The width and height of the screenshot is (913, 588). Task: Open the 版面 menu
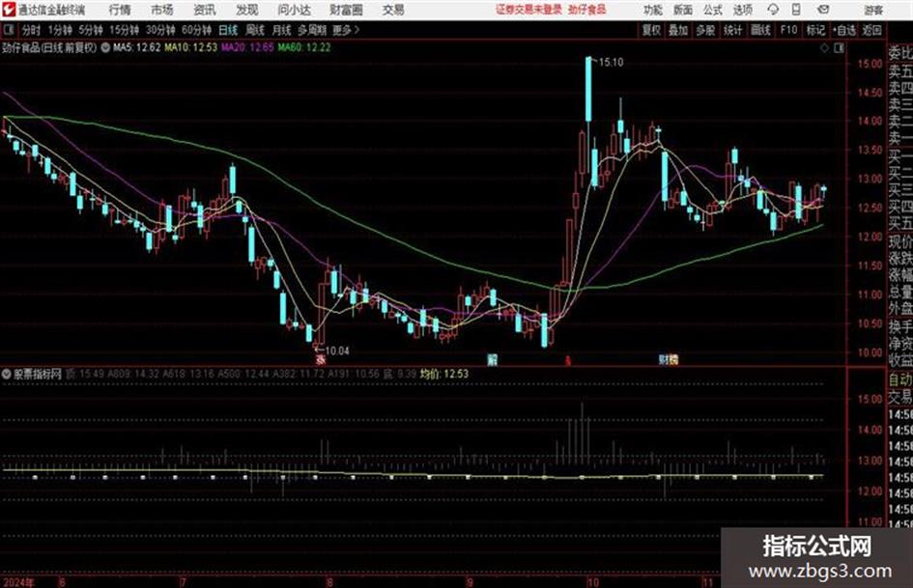coord(683,10)
